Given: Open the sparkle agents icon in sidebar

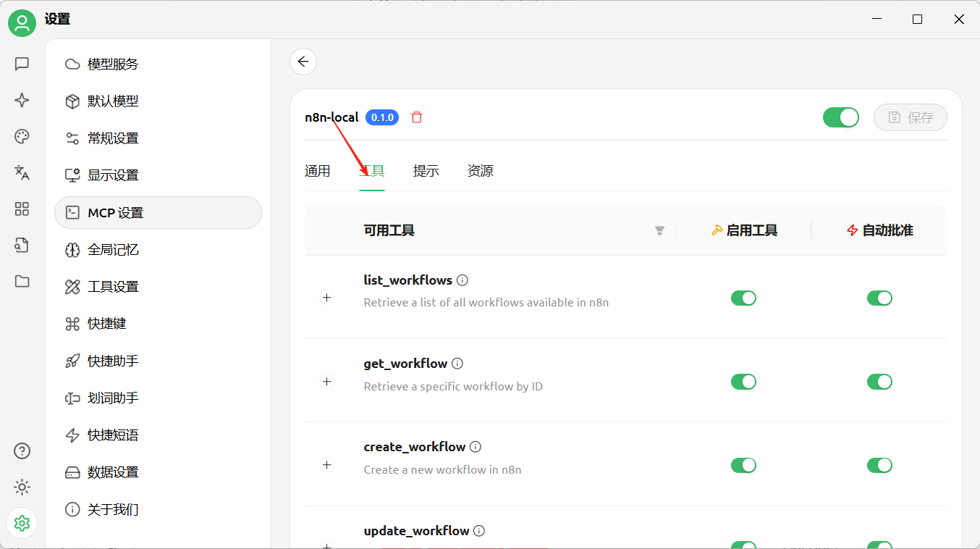Looking at the screenshot, I should tap(22, 101).
